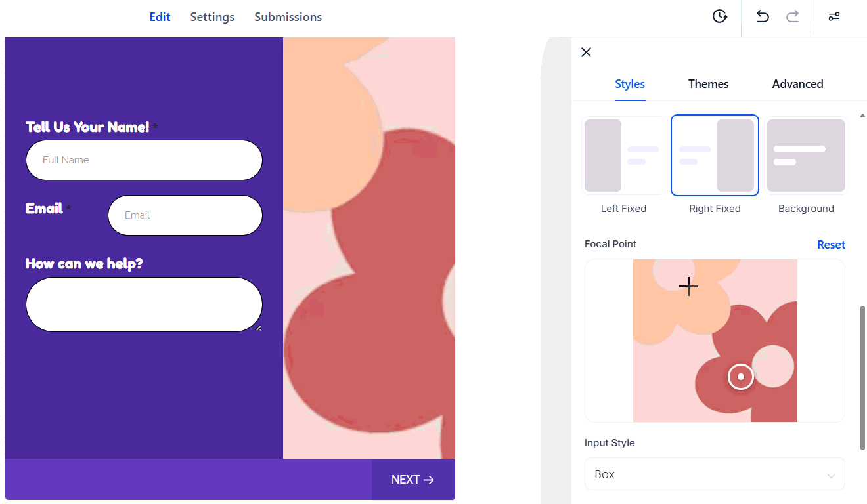Choose the Background layout option
867x504 pixels.
(x=806, y=156)
